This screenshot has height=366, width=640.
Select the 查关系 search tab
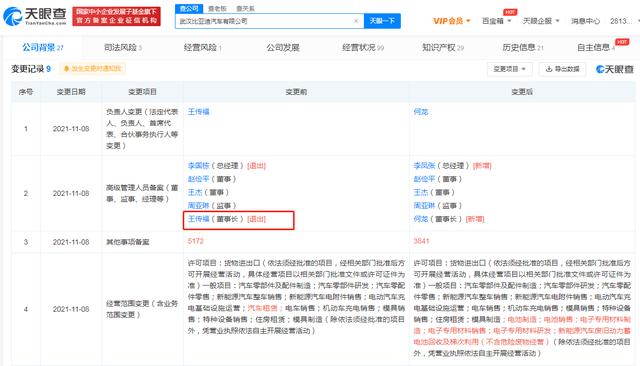[245, 8]
